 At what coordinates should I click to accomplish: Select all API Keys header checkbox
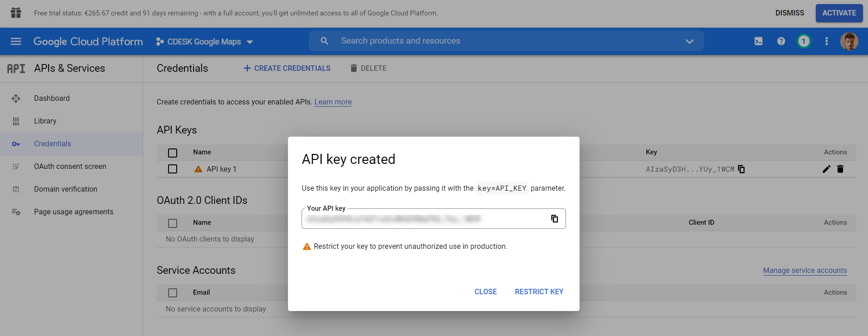click(173, 153)
